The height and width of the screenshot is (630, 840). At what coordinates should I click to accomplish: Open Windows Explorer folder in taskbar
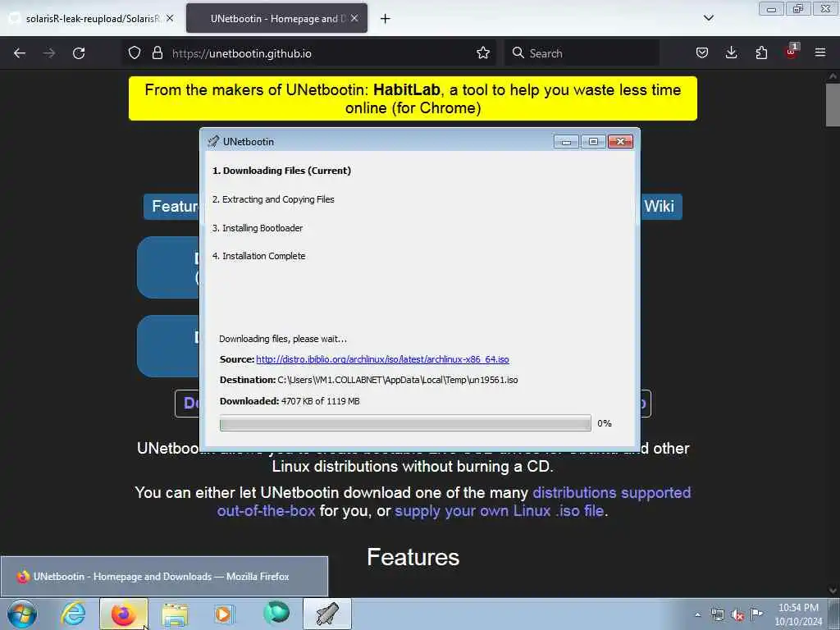pyautogui.click(x=175, y=614)
